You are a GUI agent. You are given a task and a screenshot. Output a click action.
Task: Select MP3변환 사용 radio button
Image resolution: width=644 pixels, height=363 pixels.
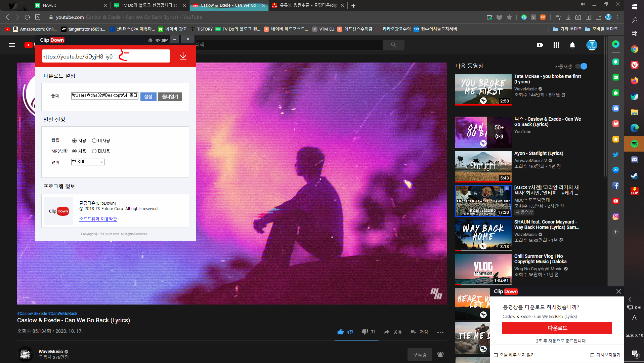point(74,151)
